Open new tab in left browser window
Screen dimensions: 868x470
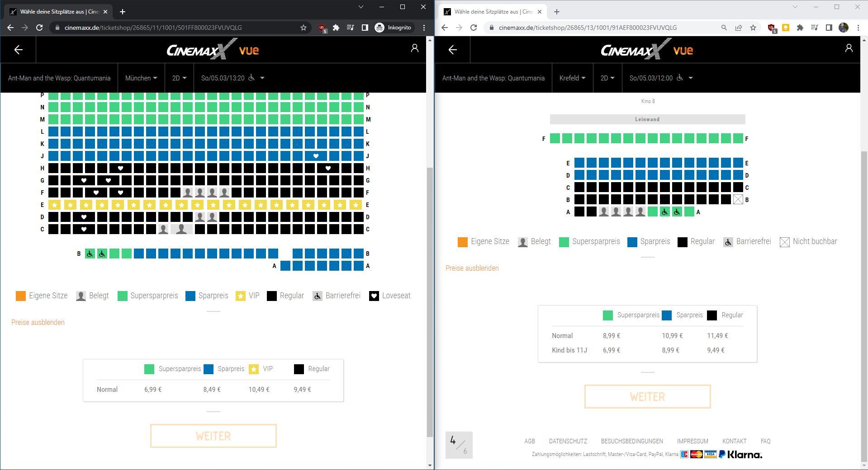(122, 12)
